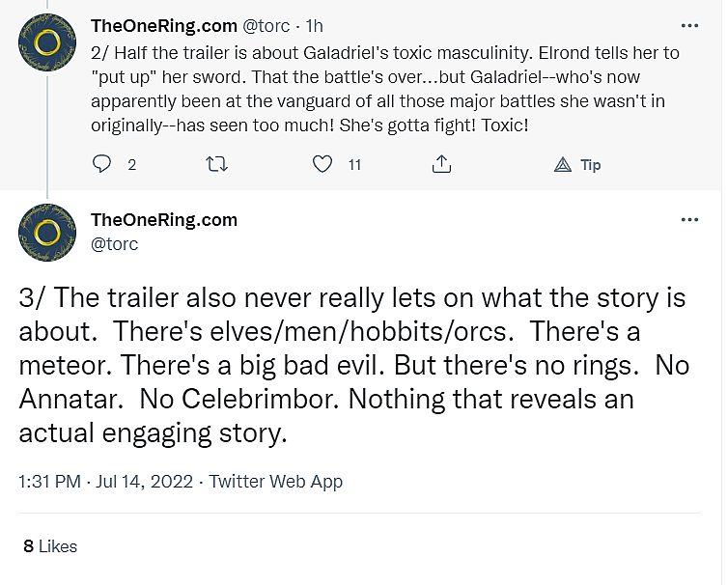Click the like count 11

[x=354, y=165]
